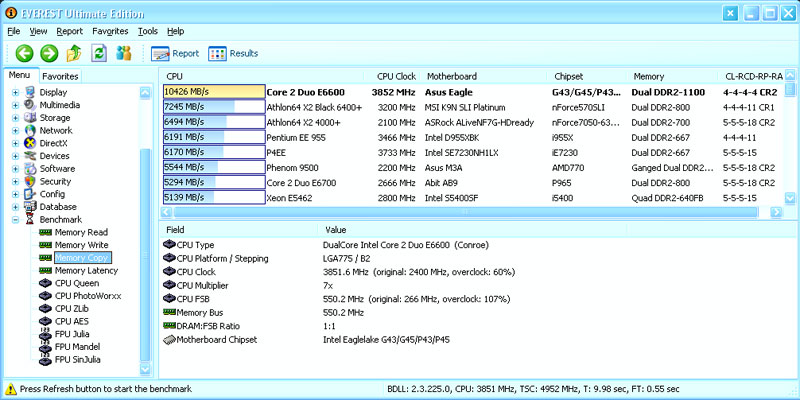Select the CPU AES benchmark
Image resolution: width=800 pixels, height=400 pixels.
coord(74,321)
